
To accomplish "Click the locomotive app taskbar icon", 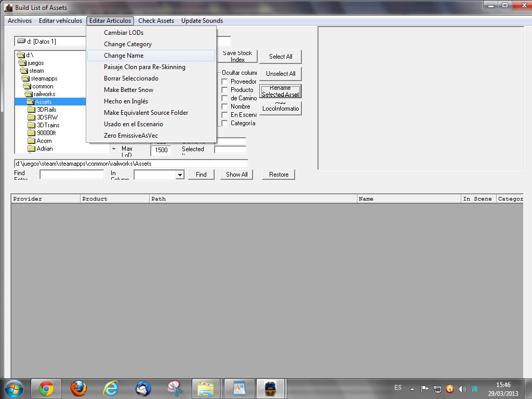I will (x=271, y=388).
